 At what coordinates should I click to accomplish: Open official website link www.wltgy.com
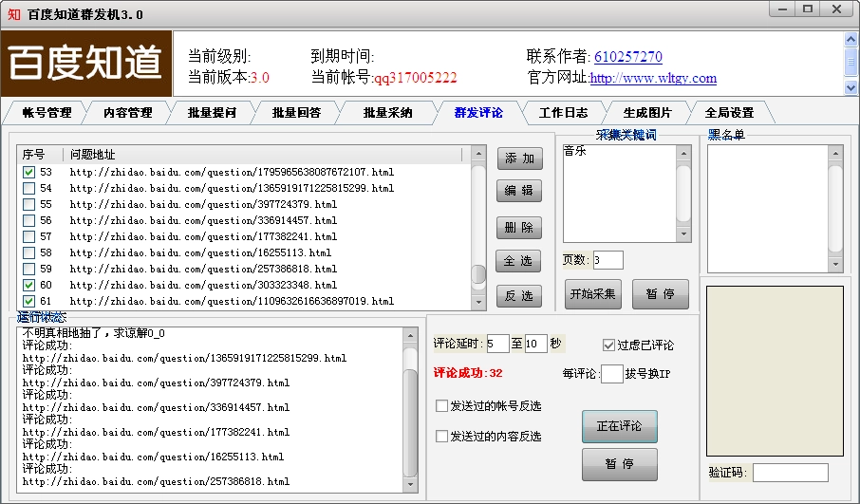[653, 78]
